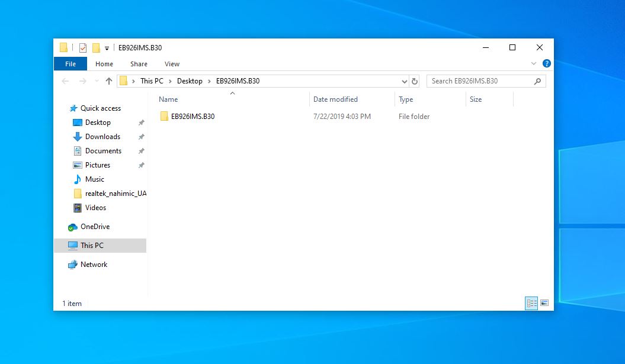The height and width of the screenshot is (364, 625).
Task: Open the View ribbon tab
Action: pos(172,64)
